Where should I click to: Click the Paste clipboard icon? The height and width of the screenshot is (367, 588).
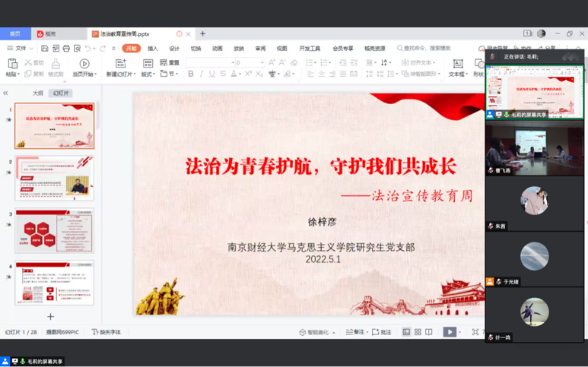12,63
